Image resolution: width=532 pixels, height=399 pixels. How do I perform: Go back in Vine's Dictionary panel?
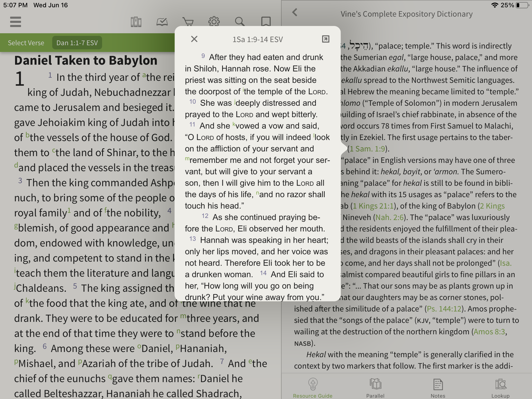(x=295, y=12)
